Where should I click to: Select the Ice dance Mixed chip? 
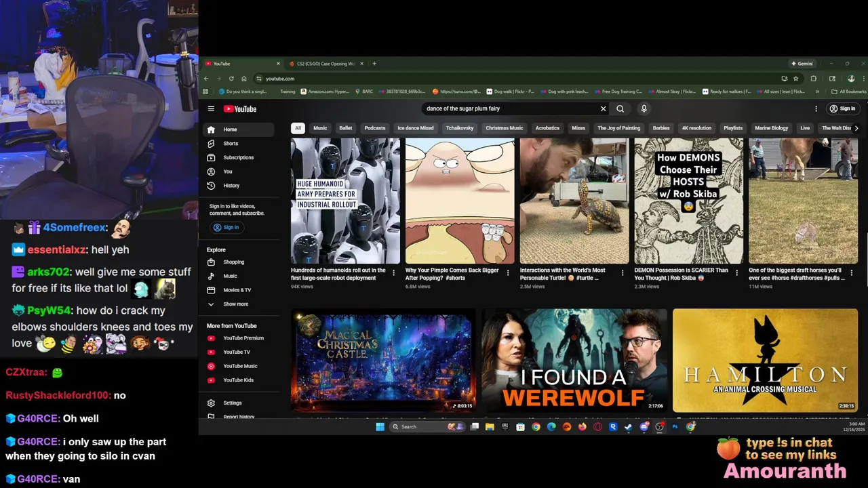click(x=416, y=128)
